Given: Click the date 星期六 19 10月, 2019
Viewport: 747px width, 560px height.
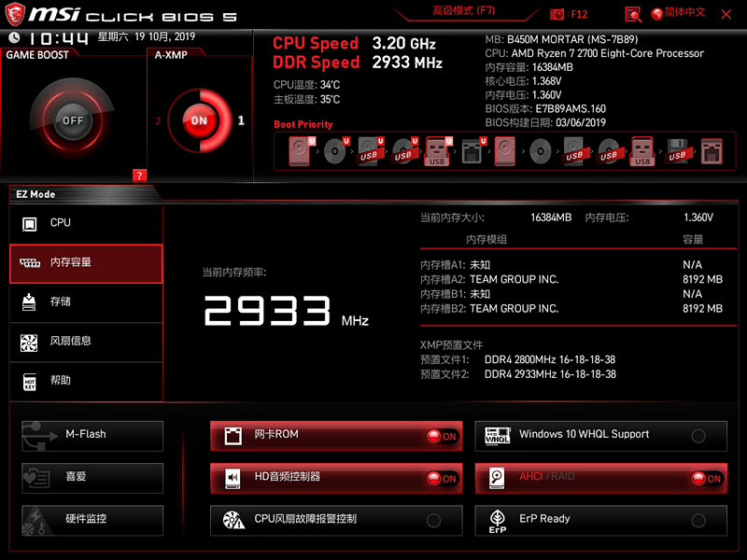Looking at the screenshot, I should click(x=147, y=36).
